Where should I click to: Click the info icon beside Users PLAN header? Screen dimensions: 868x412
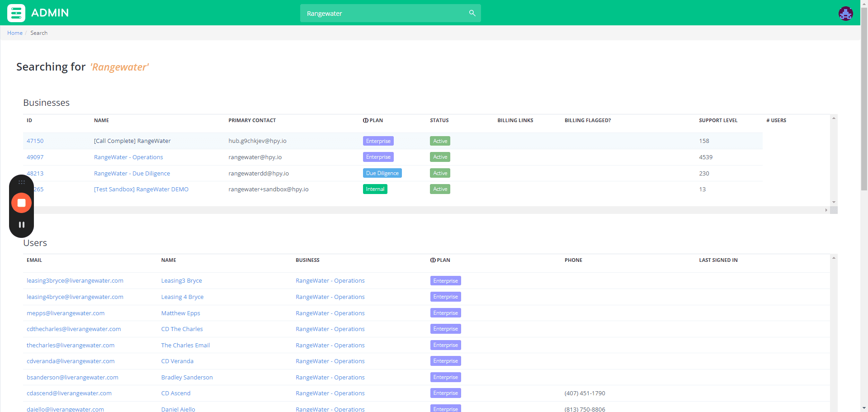[x=433, y=260]
